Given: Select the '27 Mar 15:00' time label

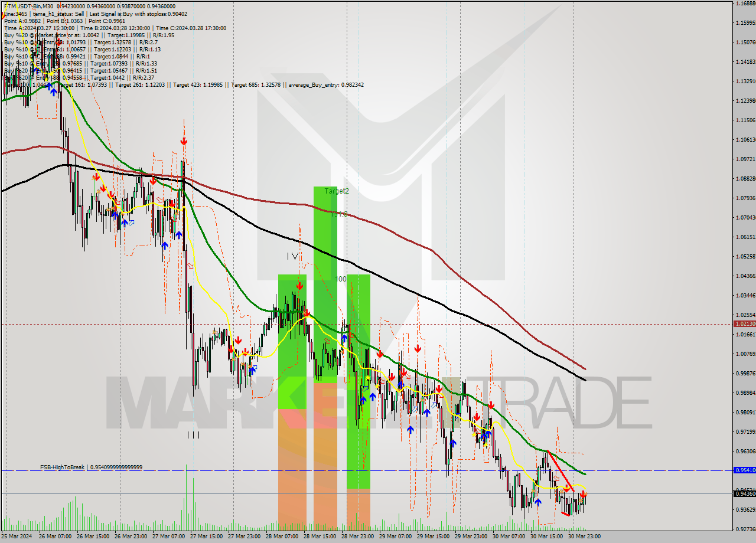Looking at the screenshot, I should coord(206,537).
